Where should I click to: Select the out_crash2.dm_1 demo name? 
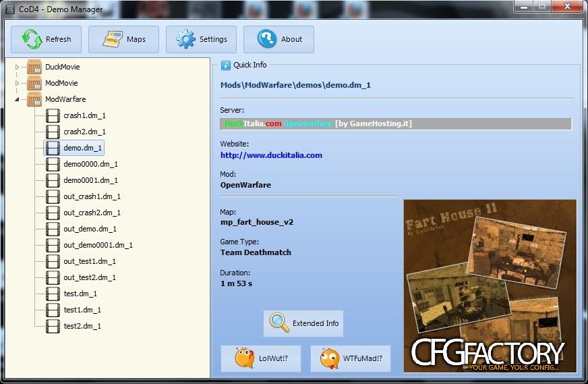click(92, 213)
